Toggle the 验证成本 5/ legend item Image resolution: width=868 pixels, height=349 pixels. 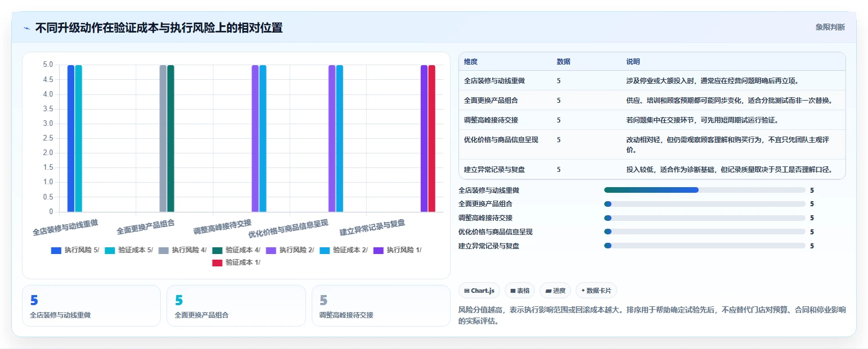tap(129, 250)
